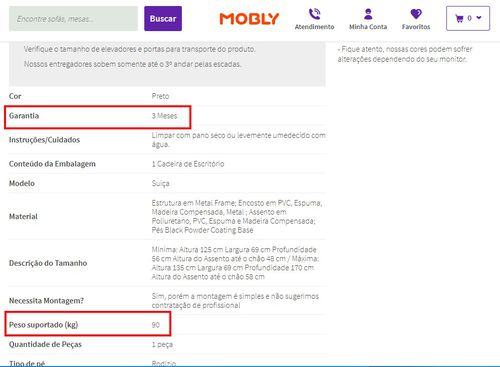Select the Quantidade de Peças label

click(x=45, y=344)
